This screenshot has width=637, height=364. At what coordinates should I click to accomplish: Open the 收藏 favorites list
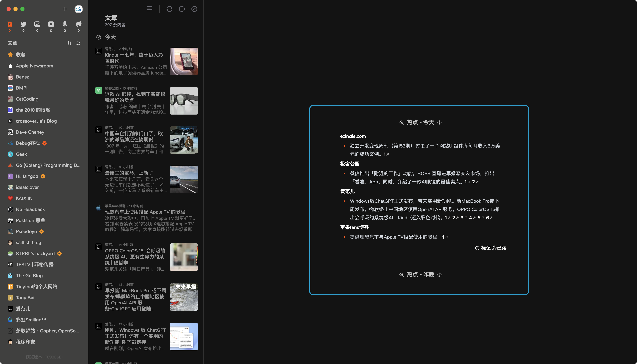21,55
